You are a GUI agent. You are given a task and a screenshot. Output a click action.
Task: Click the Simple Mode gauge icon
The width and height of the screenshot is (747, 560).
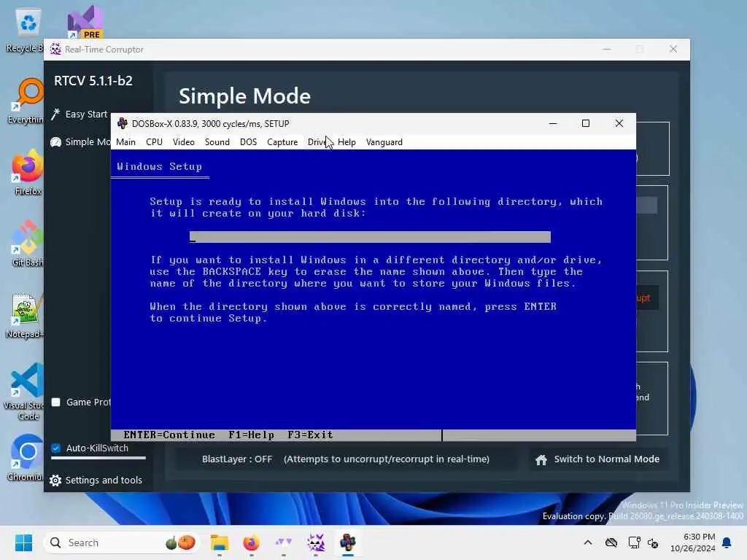pyautogui.click(x=55, y=142)
